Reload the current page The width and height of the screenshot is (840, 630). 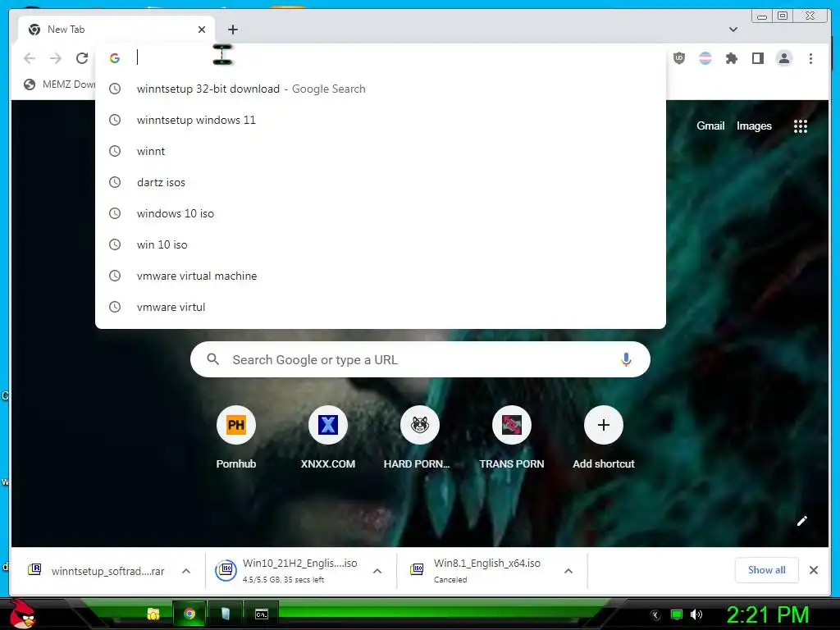82,58
